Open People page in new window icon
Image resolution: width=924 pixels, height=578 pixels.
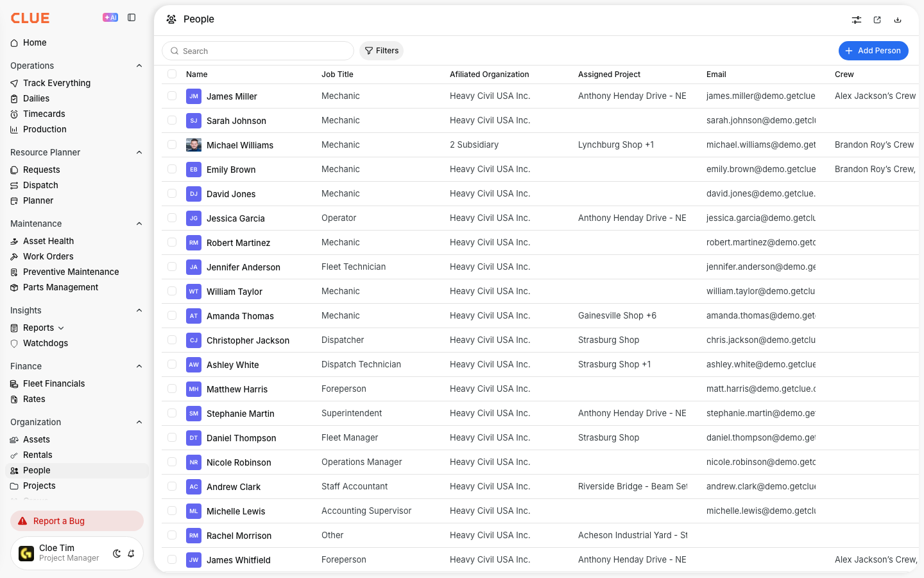pyautogui.click(x=877, y=20)
